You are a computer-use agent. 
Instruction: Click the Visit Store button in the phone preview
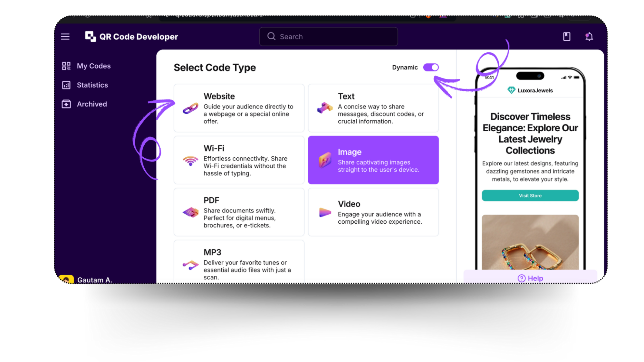[530, 195]
